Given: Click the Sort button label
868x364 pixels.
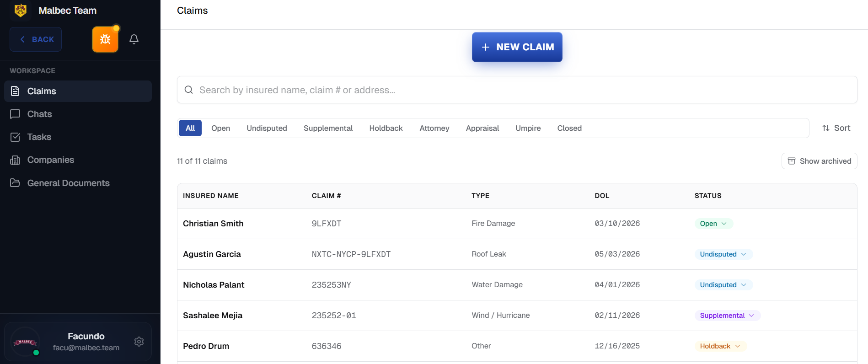Looking at the screenshot, I should [842, 128].
